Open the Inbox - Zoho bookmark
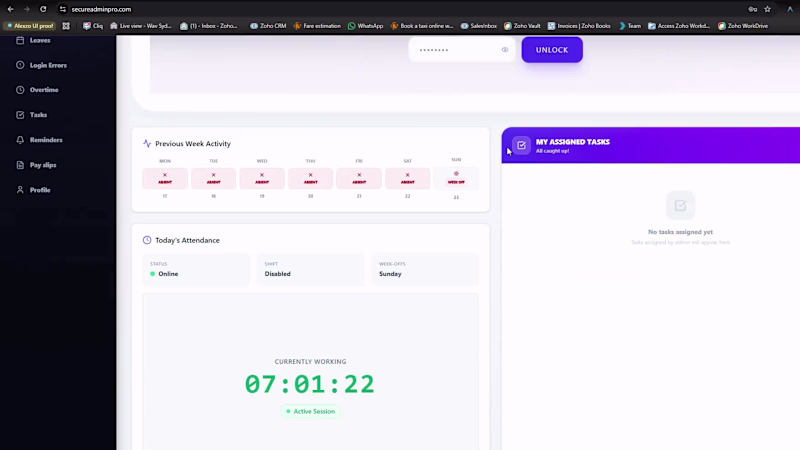The image size is (800, 450). pos(209,26)
